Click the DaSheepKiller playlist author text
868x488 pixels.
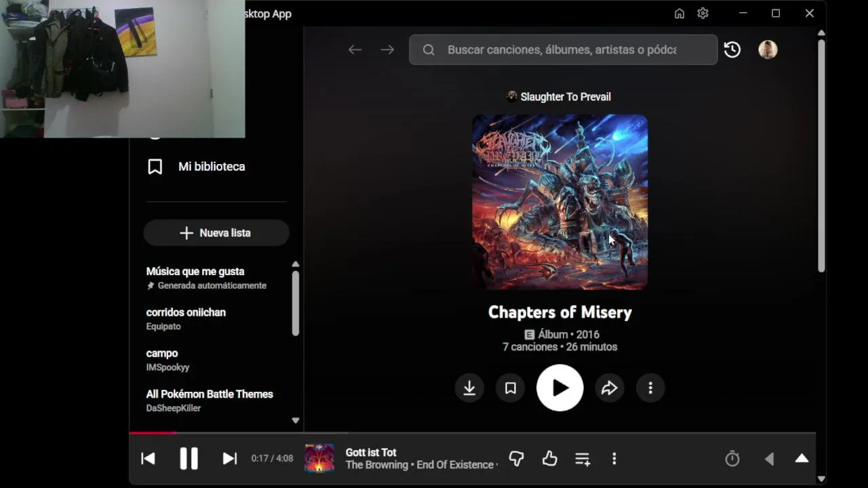pyautogui.click(x=174, y=408)
